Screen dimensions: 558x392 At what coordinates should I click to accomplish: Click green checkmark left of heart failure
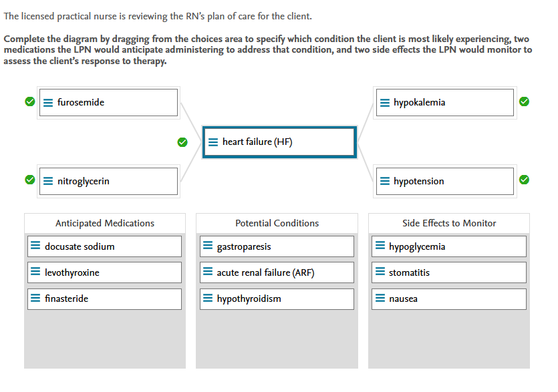coord(182,142)
